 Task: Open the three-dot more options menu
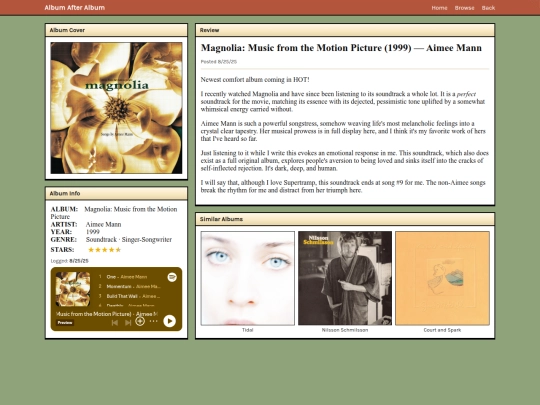coord(153,321)
